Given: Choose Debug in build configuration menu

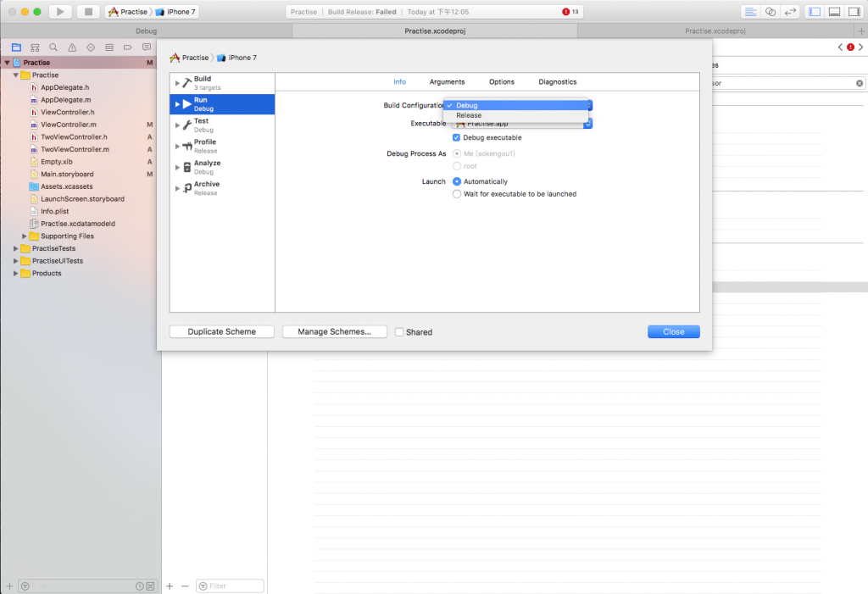Looking at the screenshot, I should pos(516,105).
